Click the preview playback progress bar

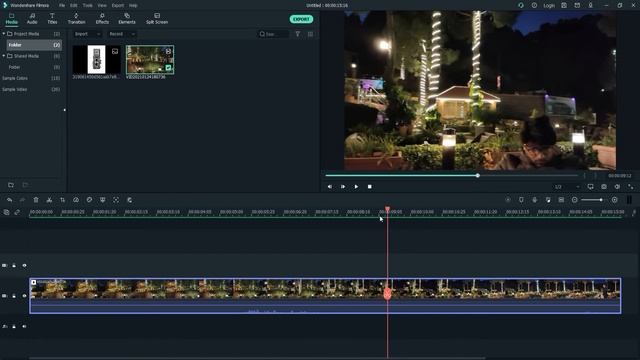click(451, 176)
